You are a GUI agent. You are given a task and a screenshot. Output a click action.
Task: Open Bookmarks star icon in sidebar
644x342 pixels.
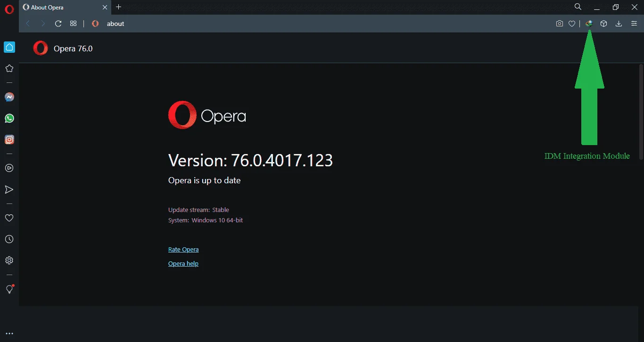click(x=9, y=68)
